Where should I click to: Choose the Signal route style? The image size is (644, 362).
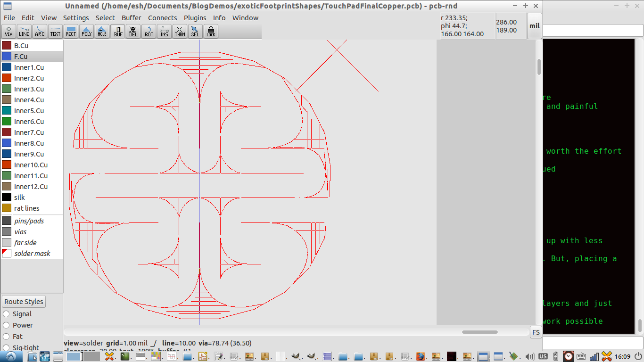coord(6,314)
